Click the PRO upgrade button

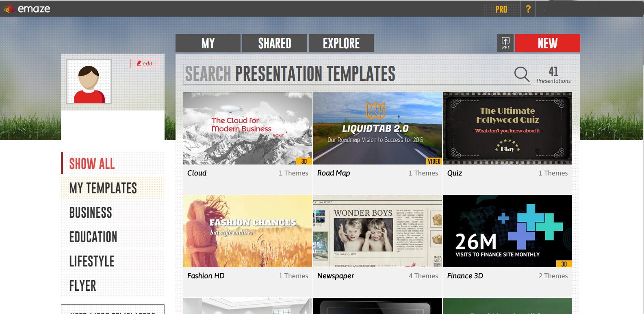click(501, 9)
